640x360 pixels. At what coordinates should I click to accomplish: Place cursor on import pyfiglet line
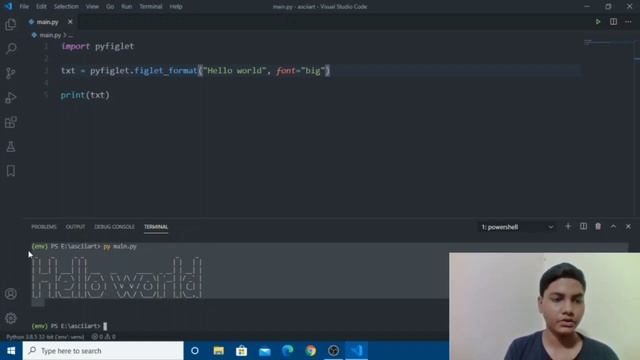98,46
